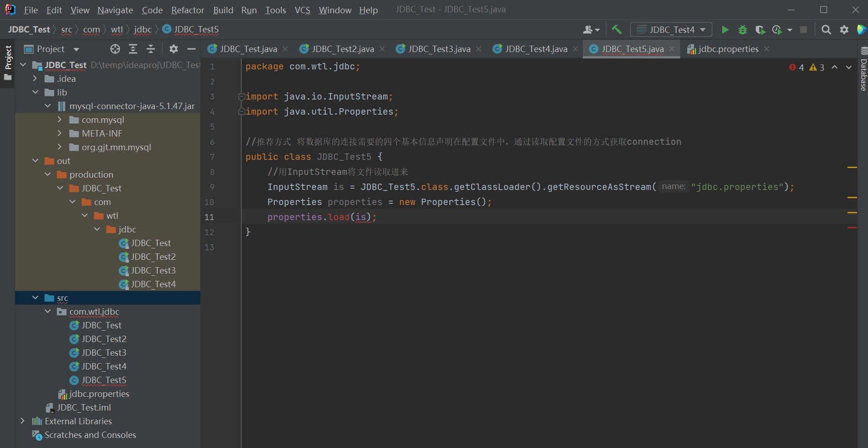Go to next highlighted error arrow
Image resolution: width=868 pixels, height=448 pixels.
click(x=849, y=67)
